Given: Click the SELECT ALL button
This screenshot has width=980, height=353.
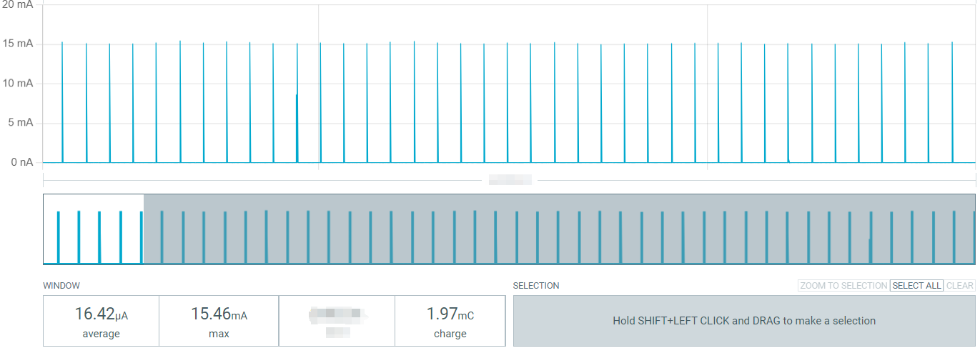Looking at the screenshot, I should (x=917, y=286).
